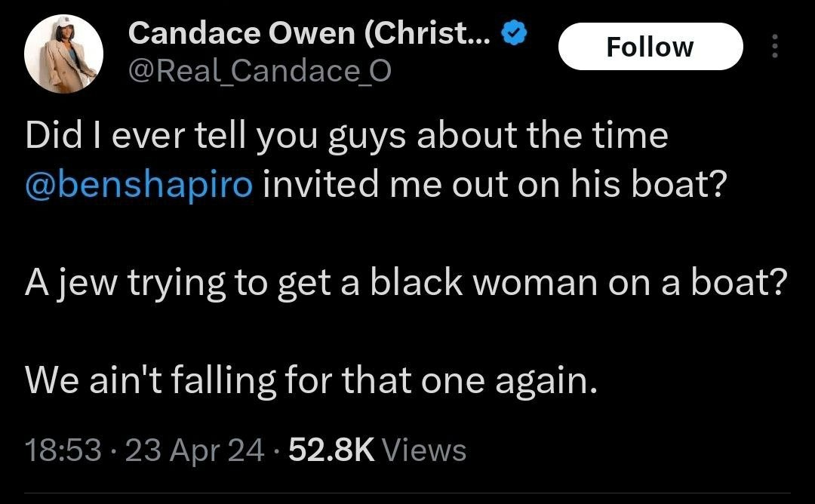815x504 pixels.
Task: Click "invited me out on his boat?" text
Action: [494, 185]
